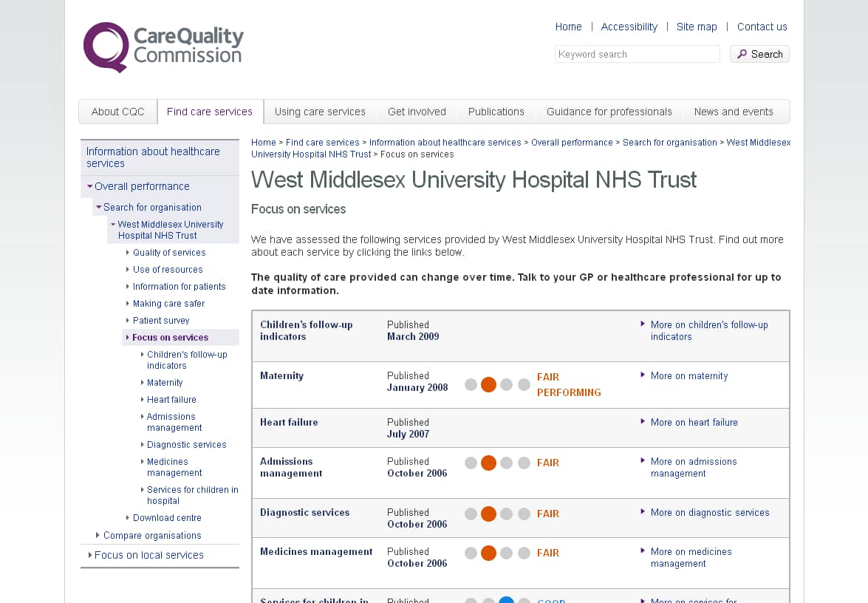Image resolution: width=868 pixels, height=603 pixels.
Task: Open More on diagnostic services link
Action: click(x=709, y=513)
